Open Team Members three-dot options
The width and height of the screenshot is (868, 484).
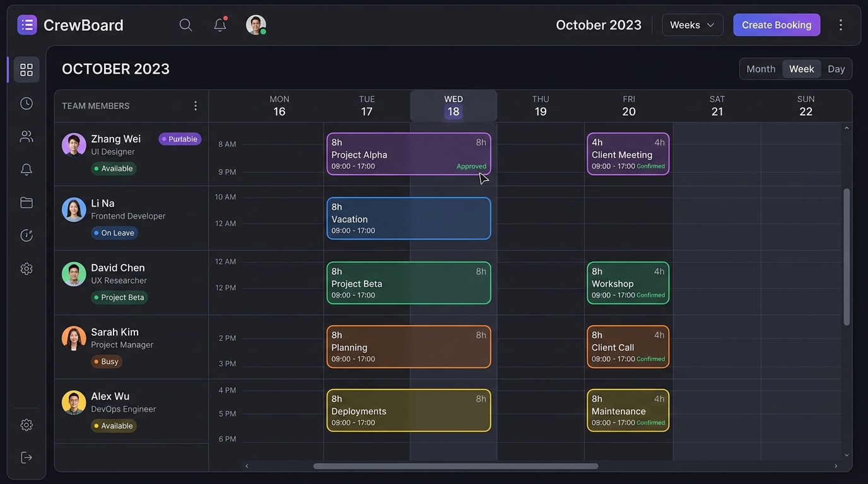pyautogui.click(x=196, y=106)
